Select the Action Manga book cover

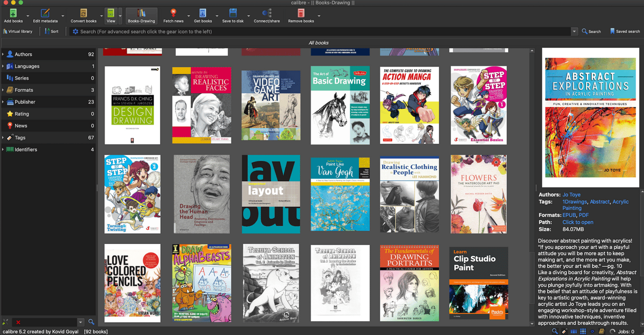(410, 105)
